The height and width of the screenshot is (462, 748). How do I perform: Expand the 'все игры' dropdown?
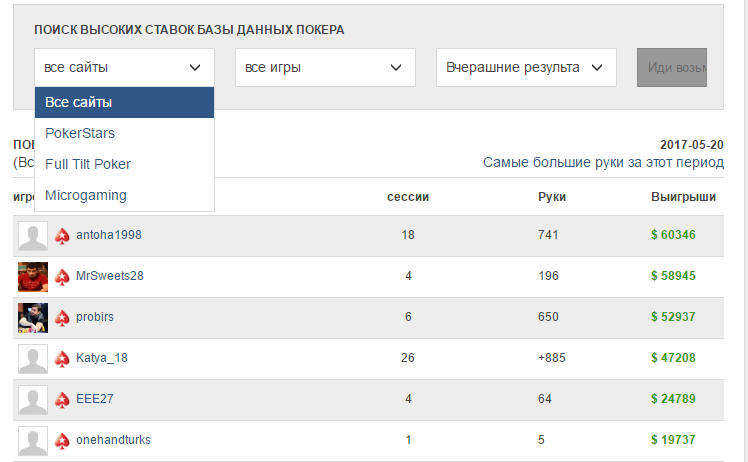tap(325, 68)
